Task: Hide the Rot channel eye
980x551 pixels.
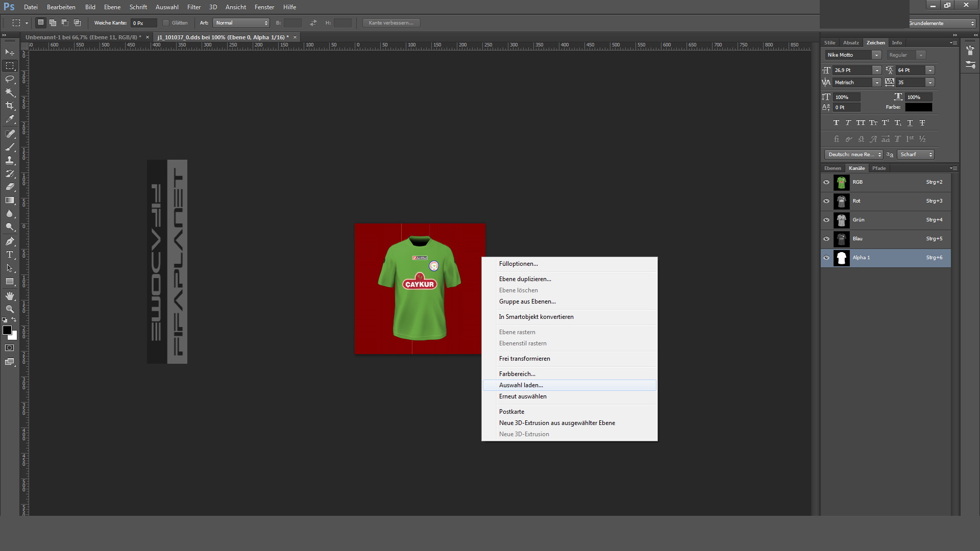Action: (826, 201)
